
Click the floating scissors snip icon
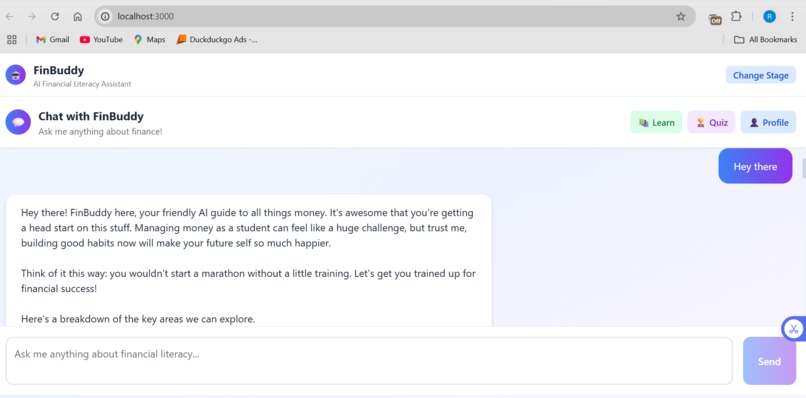click(x=794, y=329)
